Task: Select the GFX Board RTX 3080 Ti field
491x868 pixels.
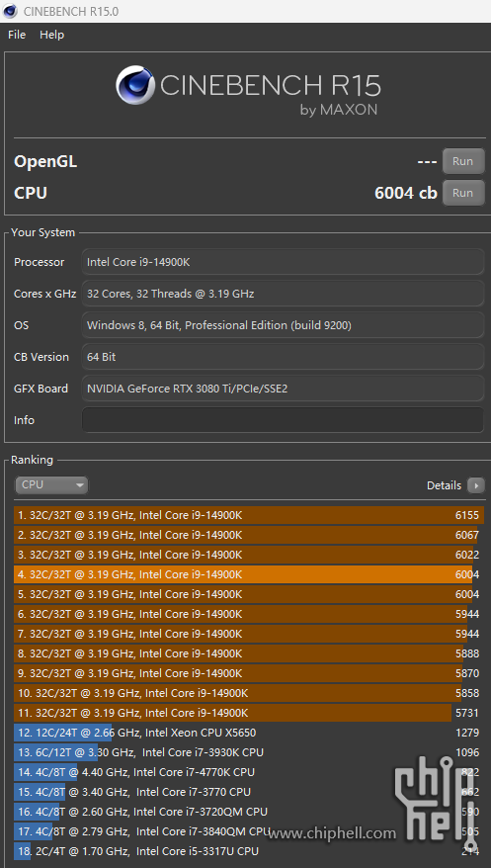Action: [283, 389]
